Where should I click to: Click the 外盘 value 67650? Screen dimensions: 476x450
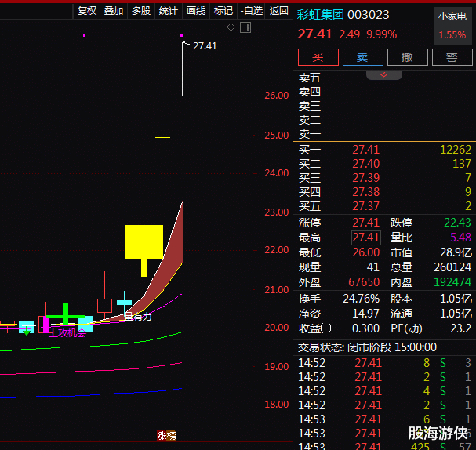[x=364, y=282]
